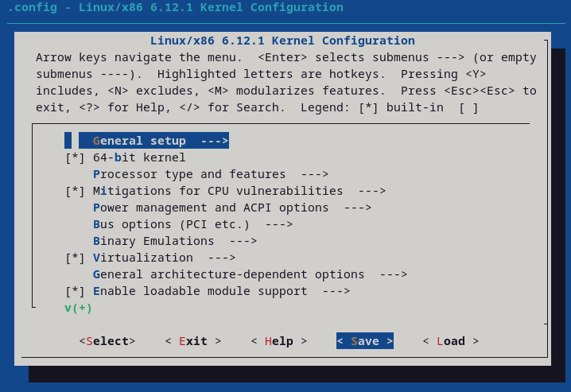Click the Load button
Image resolution: width=571 pixels, height=392 pixels.
(451, 341)
